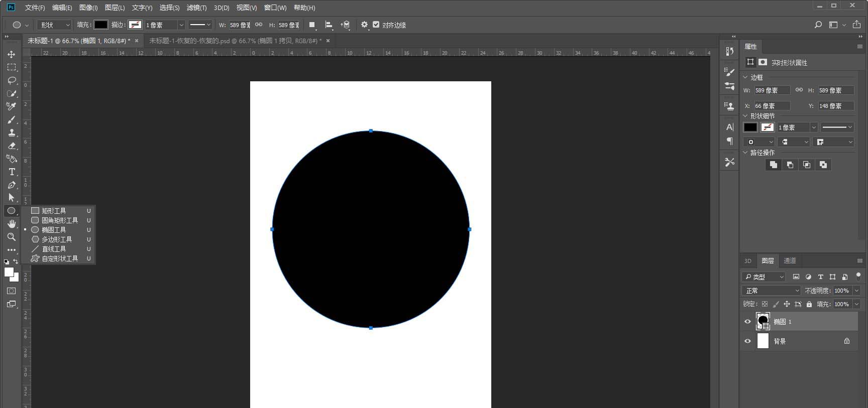The height and width of the screenshot is (408, 868).
Task: Open path arrangement options
Action: click(345, 25)
